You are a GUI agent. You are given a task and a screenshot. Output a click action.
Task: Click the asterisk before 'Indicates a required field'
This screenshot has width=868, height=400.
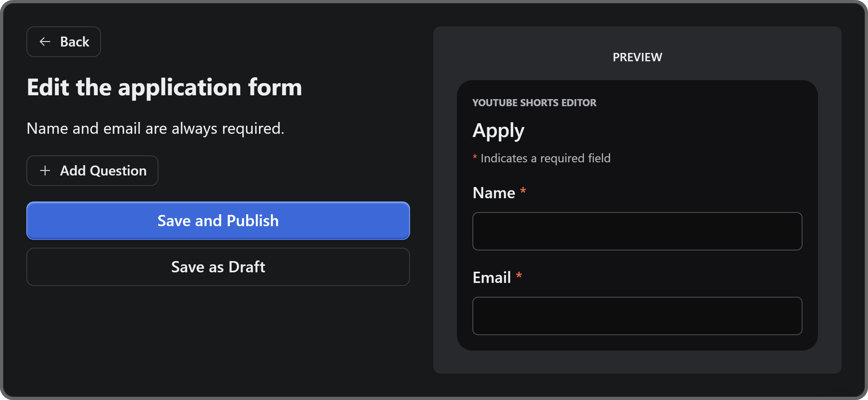[475, 157]
